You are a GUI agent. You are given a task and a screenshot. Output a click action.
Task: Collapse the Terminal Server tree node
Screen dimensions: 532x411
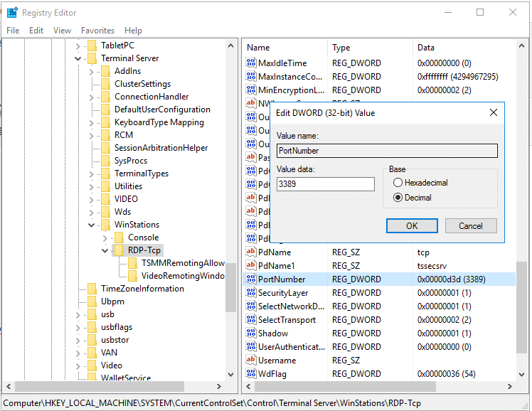pyautogui.click(x=78, y=58)
